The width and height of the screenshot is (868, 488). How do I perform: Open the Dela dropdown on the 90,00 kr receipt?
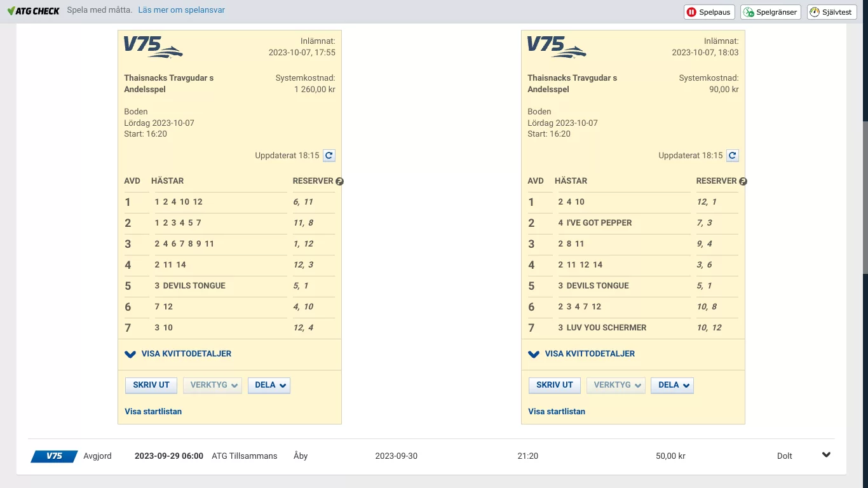tap(672, 385)
